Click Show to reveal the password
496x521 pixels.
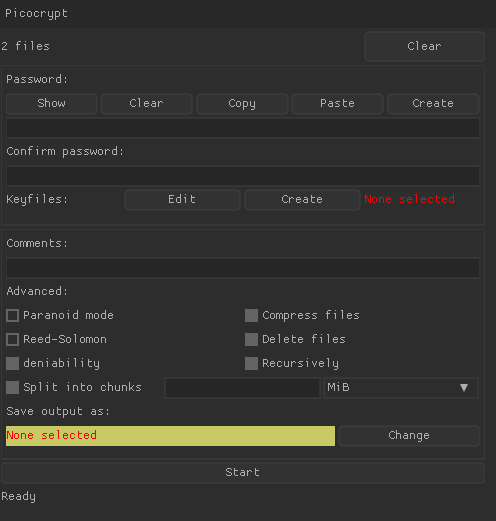[51, 104]
